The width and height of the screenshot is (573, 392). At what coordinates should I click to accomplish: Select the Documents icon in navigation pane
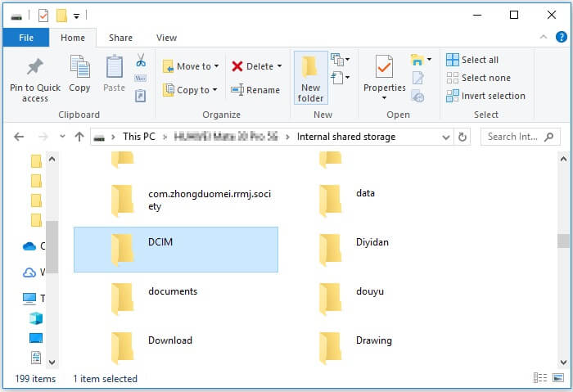36,358
